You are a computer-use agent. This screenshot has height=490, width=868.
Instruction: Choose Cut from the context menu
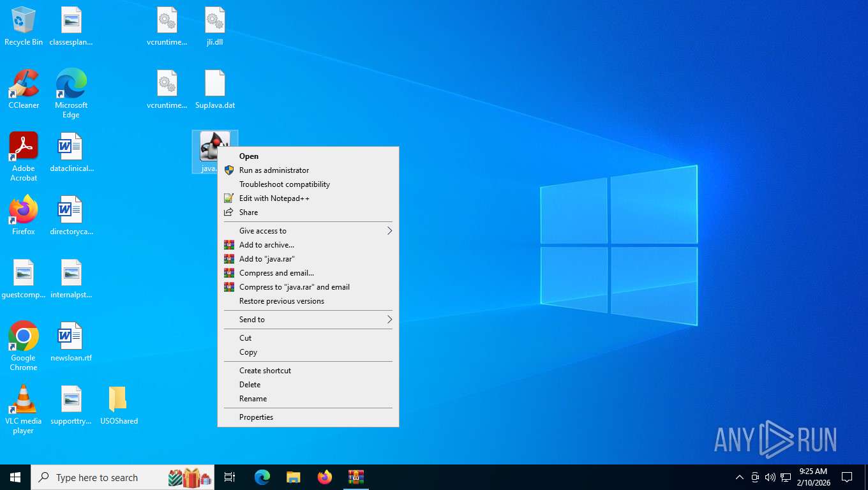[x=308, y=338]
